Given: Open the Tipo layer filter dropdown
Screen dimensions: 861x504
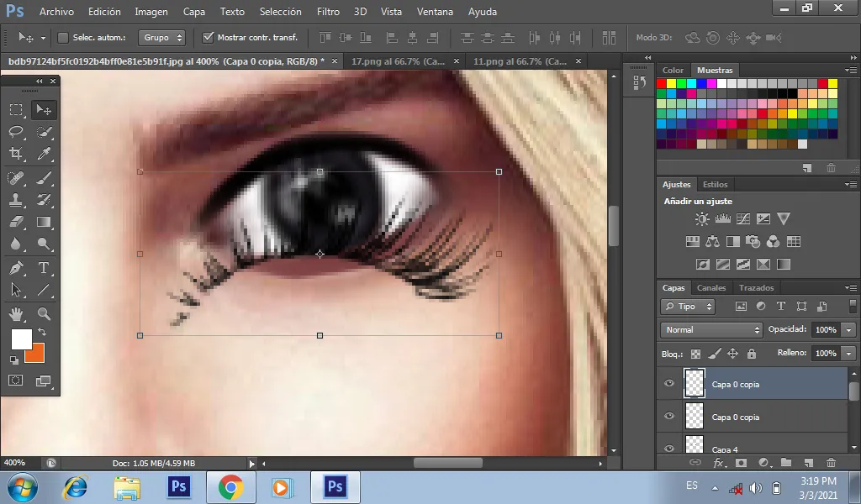Looking at the screenshot, I should pos(688,307).
